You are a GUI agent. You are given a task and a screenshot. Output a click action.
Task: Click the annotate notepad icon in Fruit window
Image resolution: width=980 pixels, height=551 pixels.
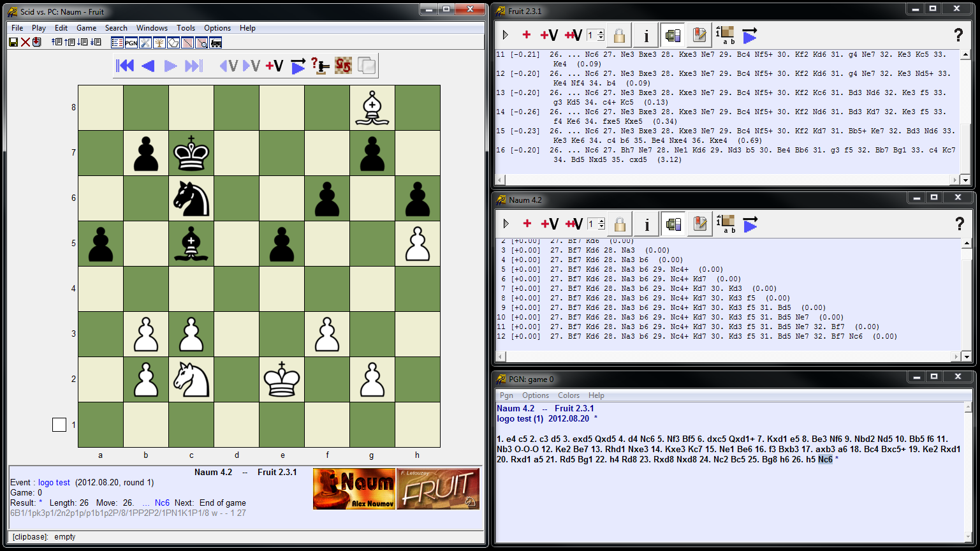699,36
